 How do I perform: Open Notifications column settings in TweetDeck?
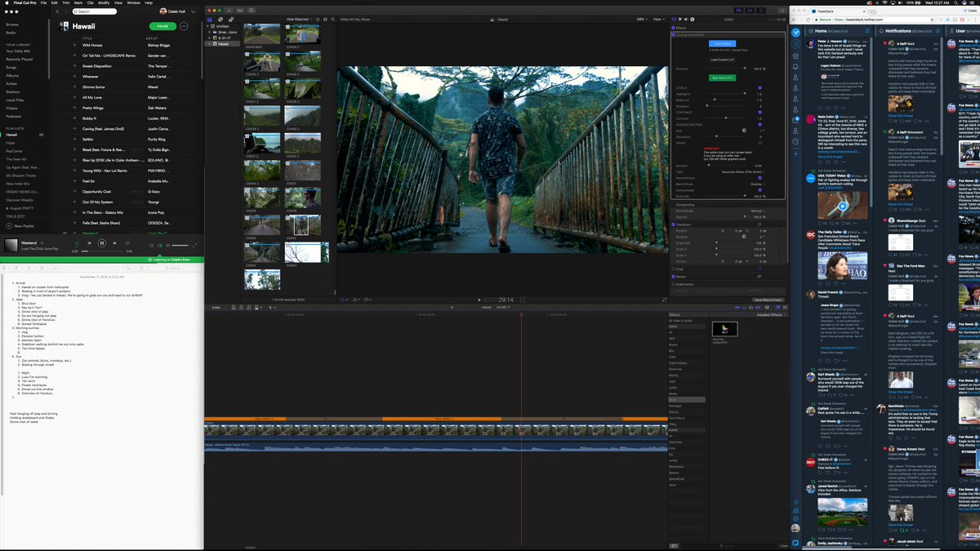click(x=938, y=31)
